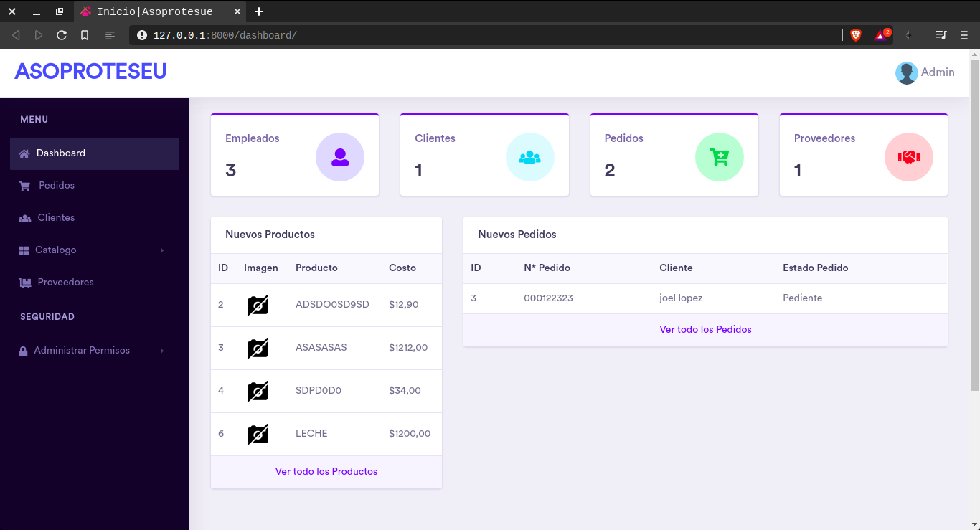Click the cost $1212,00

tap(408, 348)
